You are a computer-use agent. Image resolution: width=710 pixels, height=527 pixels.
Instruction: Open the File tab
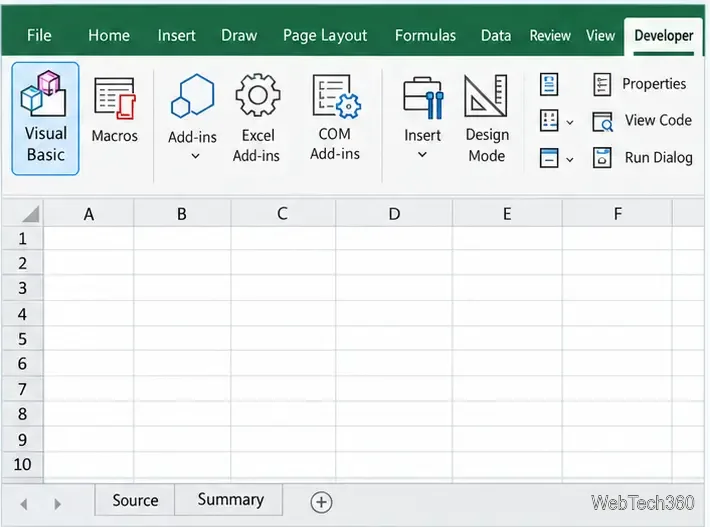point(39,35)
